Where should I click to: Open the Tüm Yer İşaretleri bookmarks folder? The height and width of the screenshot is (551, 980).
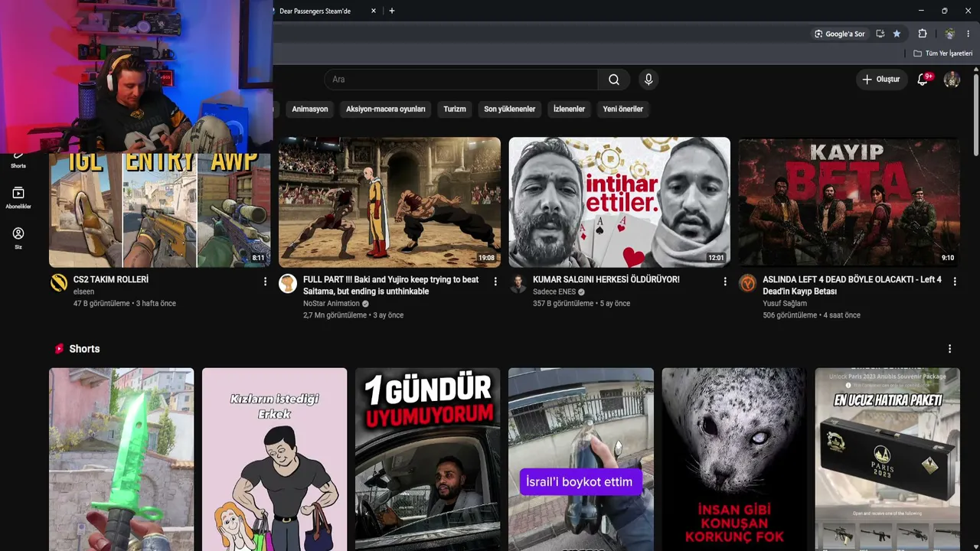click(x=942, y=54)
